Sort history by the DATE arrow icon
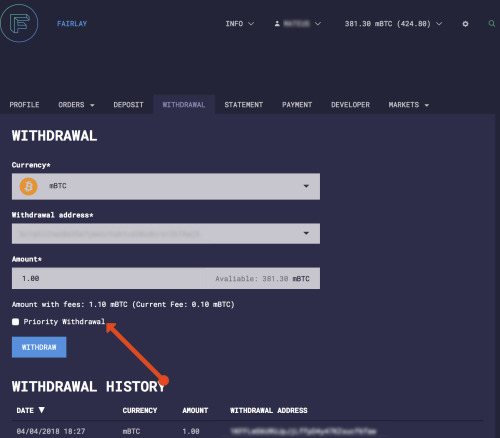 (42, 410)
